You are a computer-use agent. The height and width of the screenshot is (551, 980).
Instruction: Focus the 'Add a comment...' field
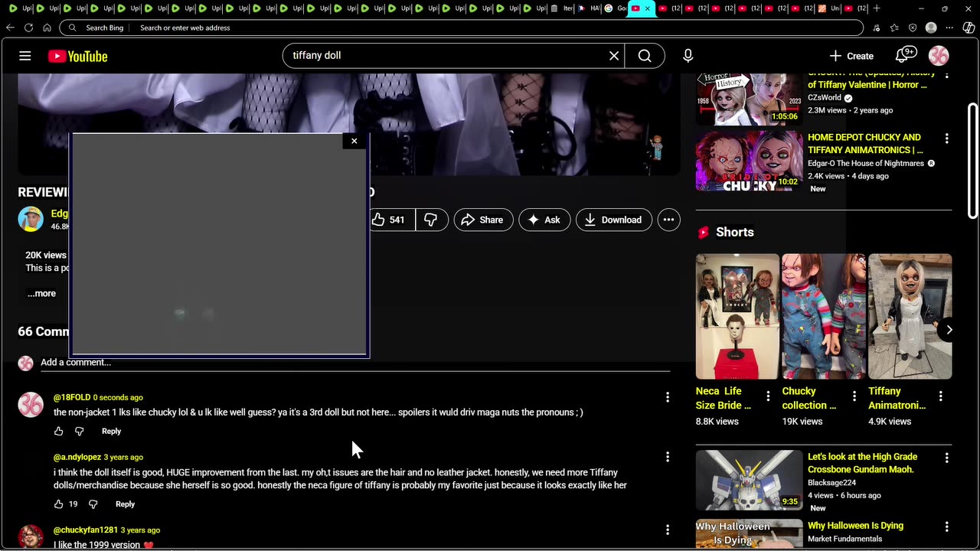pyautogui.click(x=355, y=363)
